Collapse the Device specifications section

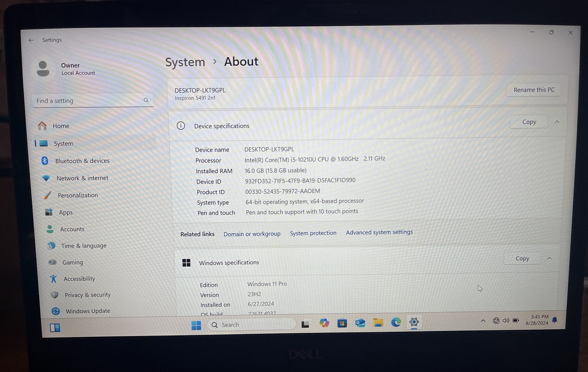tap(557, 122)
